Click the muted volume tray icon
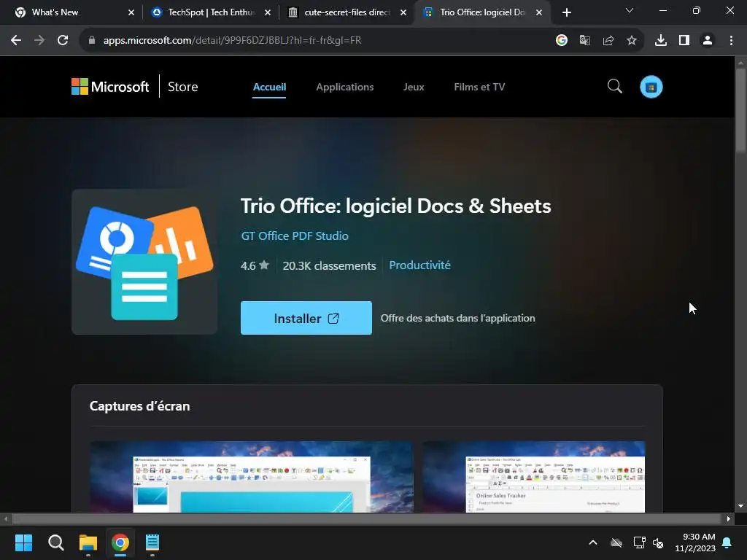 (x=659, y=542)
